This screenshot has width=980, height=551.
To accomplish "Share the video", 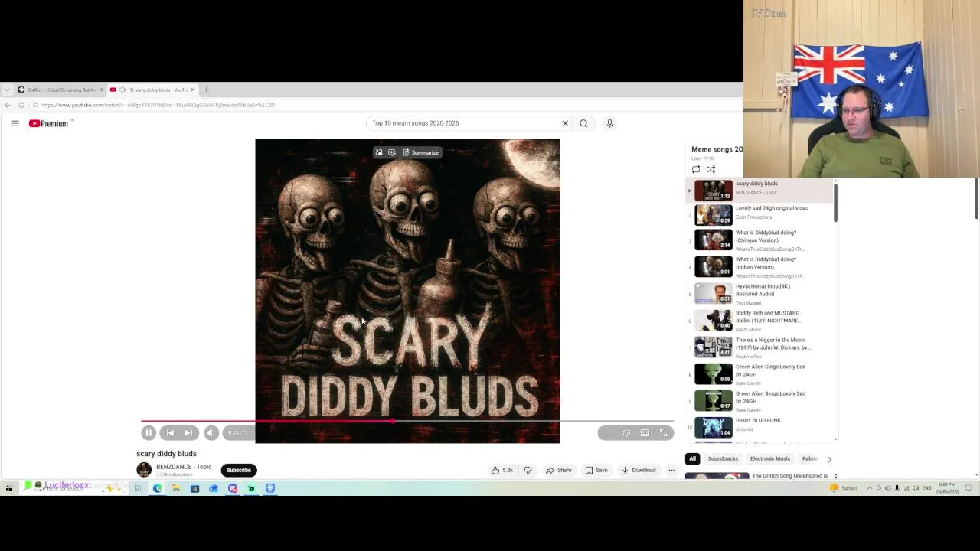I will pyautogui.click(x=559, y=470).
